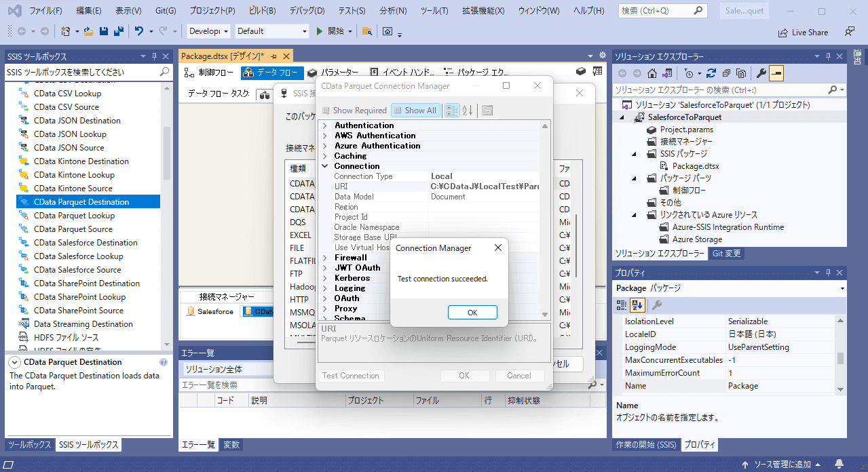Screen dimensions: 868x472
Task: Click the Collapse All icon in Solution Explorer
Action: (x=726, y=73)
